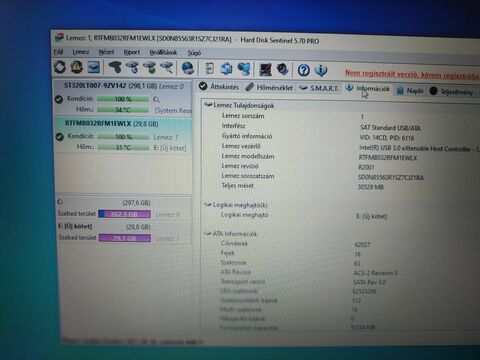
Task: Click the Lemez vezérlő row label
Action: 241,146
